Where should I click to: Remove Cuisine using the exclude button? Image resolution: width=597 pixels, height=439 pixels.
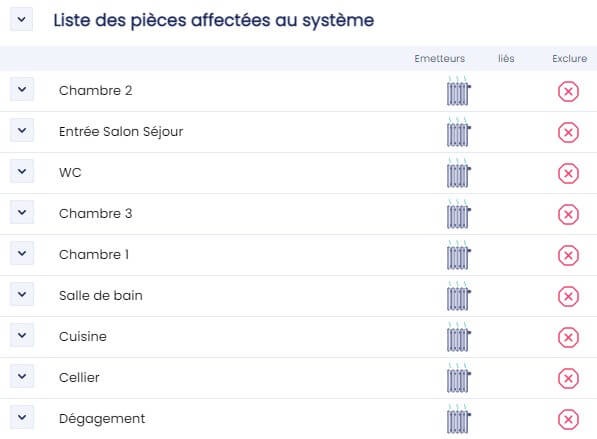point(568,337)
